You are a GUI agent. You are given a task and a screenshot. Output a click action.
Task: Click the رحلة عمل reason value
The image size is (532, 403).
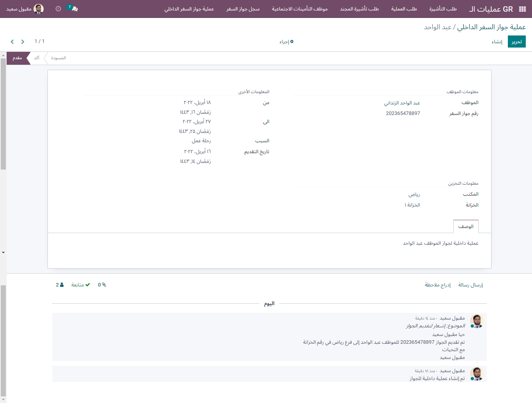click(x=201, y=141)
